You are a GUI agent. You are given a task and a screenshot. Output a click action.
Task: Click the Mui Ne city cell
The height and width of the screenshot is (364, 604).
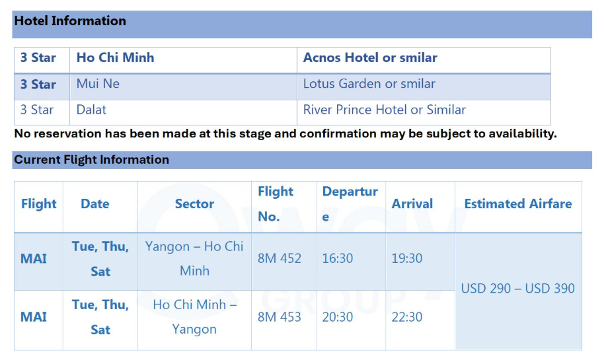click(98, 84)
